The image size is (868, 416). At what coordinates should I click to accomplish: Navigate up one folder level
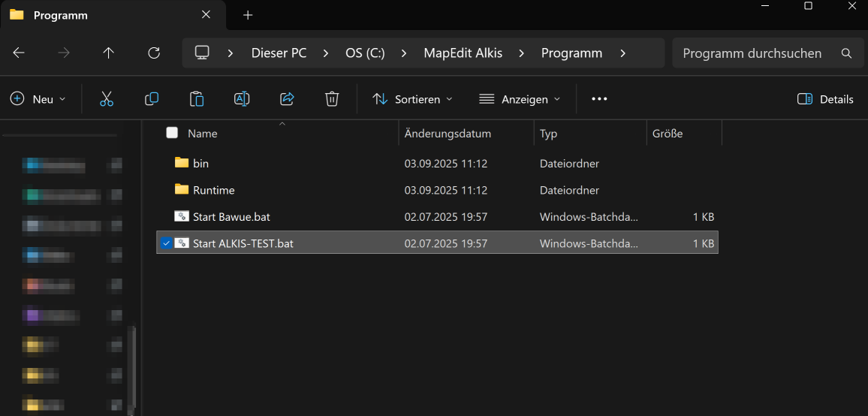pyautogui.click(x=109, y=53)
